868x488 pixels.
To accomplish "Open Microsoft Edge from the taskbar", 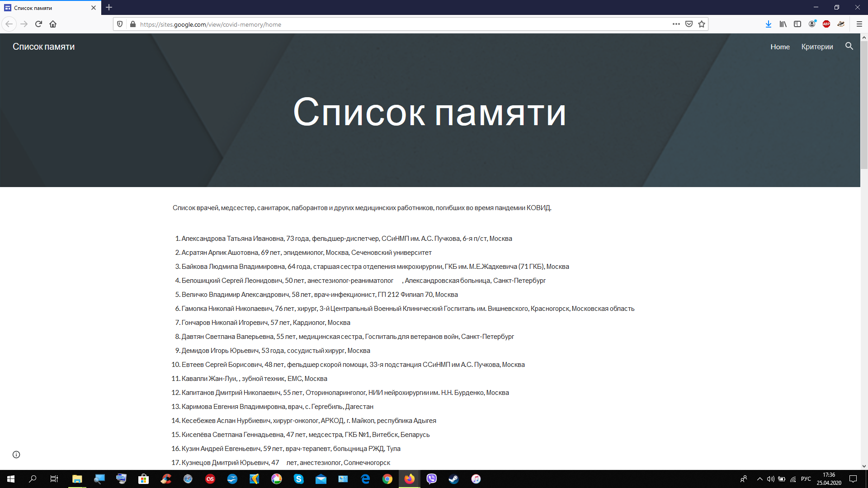I will pos(365,479).
